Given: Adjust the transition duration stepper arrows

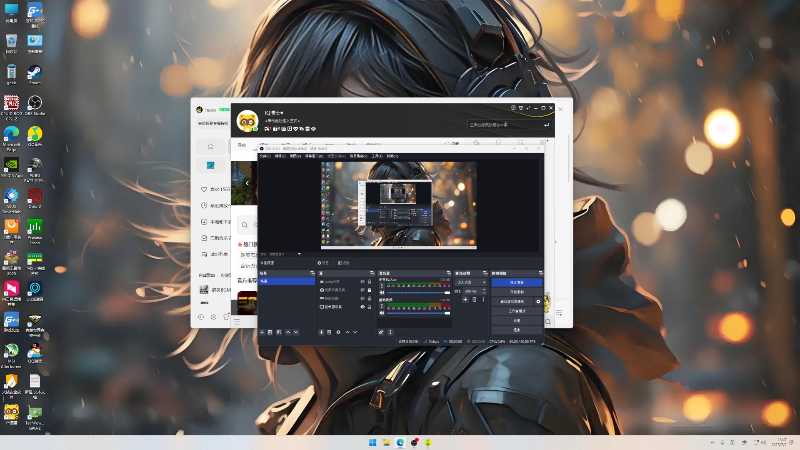Looking at the screenshot, I should [485, 291].
